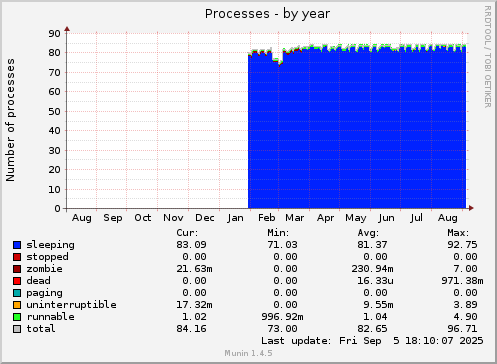Click the '90' y-axis tick label
Screen dimensions: 497x364
click(54, 34)
